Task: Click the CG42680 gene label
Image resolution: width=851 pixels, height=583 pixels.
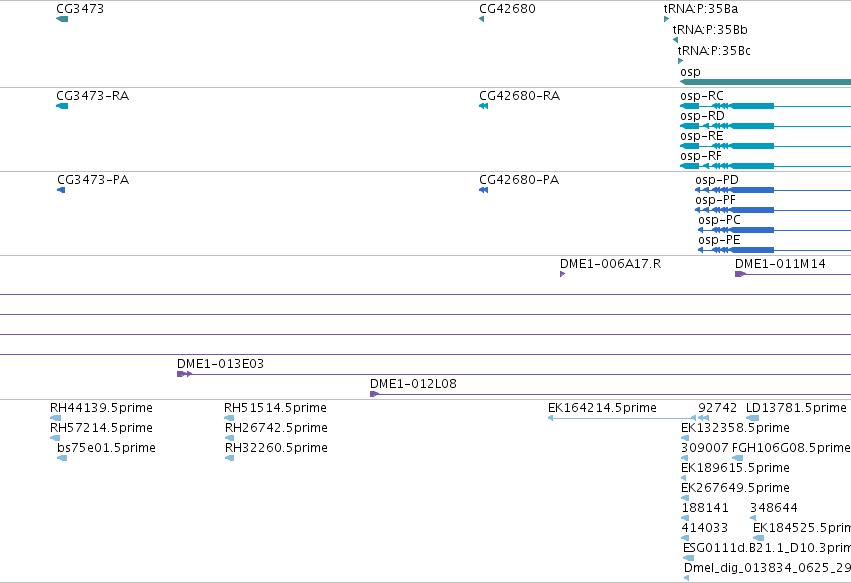Action: click(x=507, y=9)
